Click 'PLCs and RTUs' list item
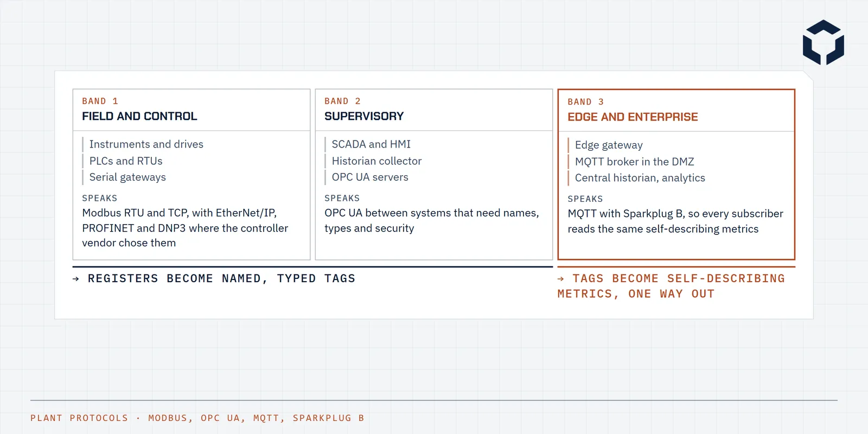This screenshot has height=434, width=868. [126, 161]
